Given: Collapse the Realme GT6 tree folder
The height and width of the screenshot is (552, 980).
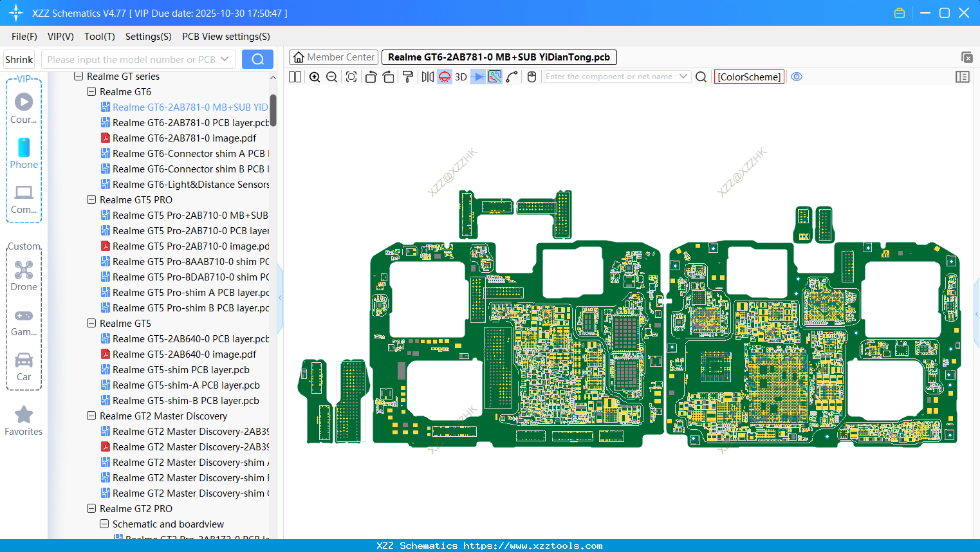Looking at the screenshot, I should 91,92.
